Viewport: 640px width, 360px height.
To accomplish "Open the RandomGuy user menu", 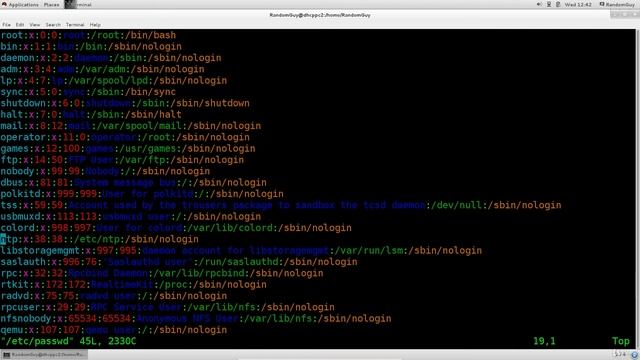I will [x=617, y=4].
